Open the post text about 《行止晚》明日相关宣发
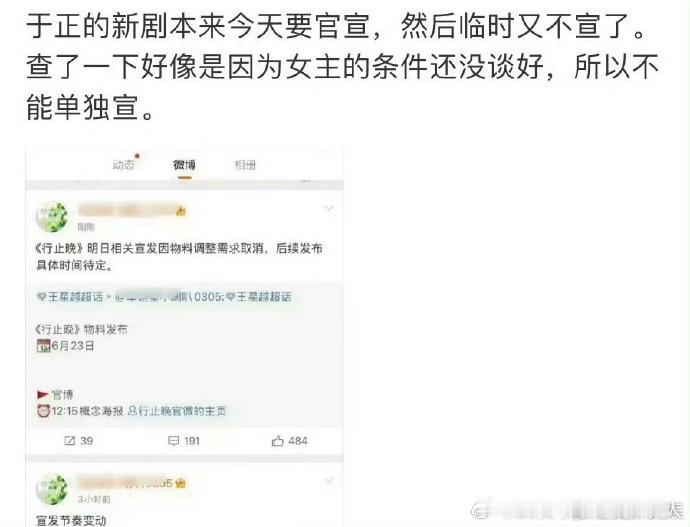Image resolution: width=690 pixels, height=527 pixels. pos(179,256)
